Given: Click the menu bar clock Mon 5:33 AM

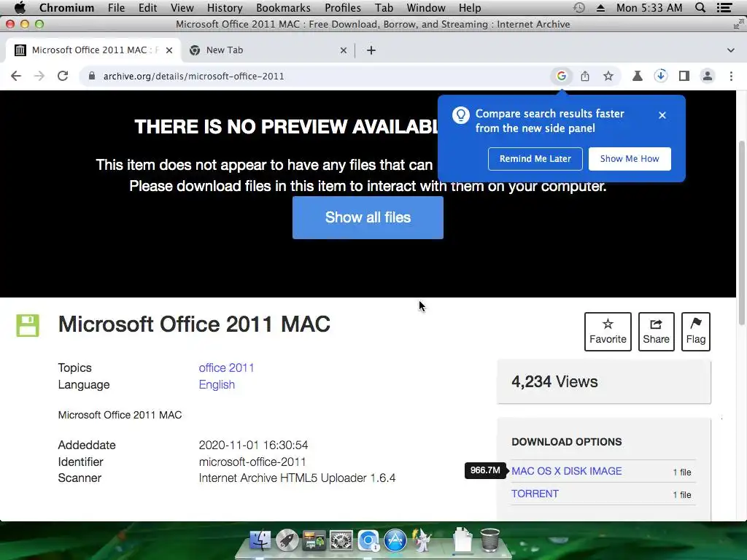Looking at the screenshot, I should click(x=649, y=7).
